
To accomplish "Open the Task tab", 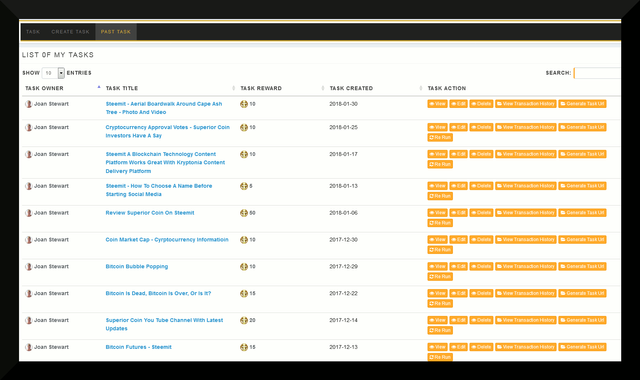I will coord(33,32).
